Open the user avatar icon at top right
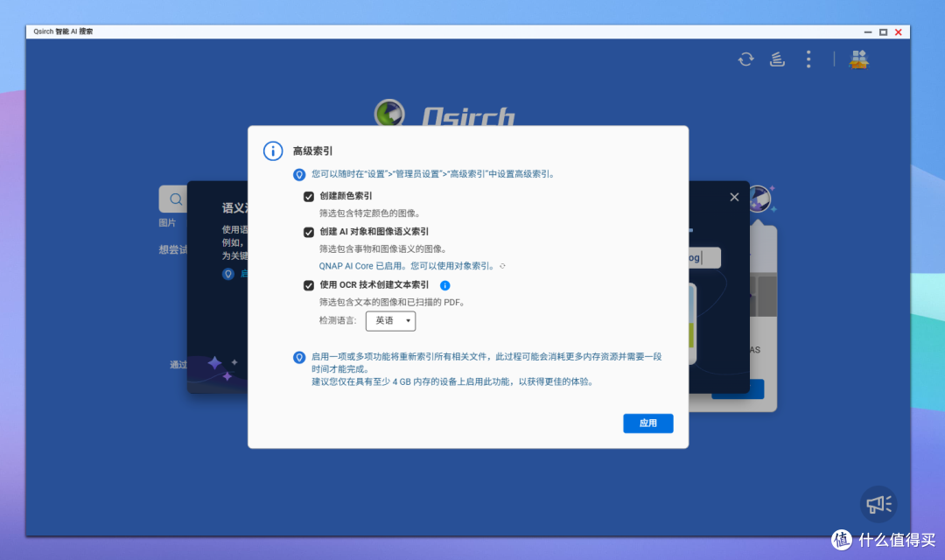945x560 pixels. click(859, 59)
